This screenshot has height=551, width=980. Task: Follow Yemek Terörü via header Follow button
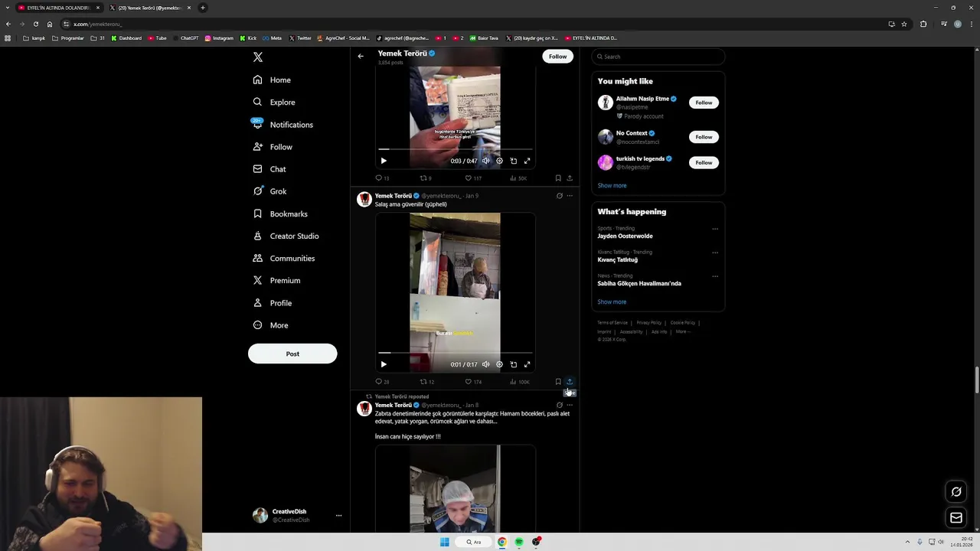point(557,56)
